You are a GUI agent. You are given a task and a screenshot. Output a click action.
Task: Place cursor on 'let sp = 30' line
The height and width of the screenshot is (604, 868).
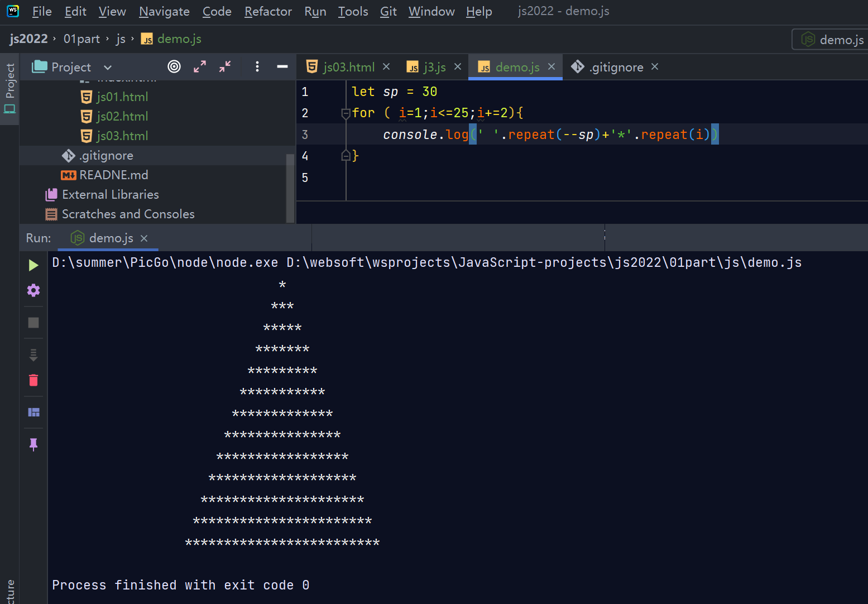point(394,92)
